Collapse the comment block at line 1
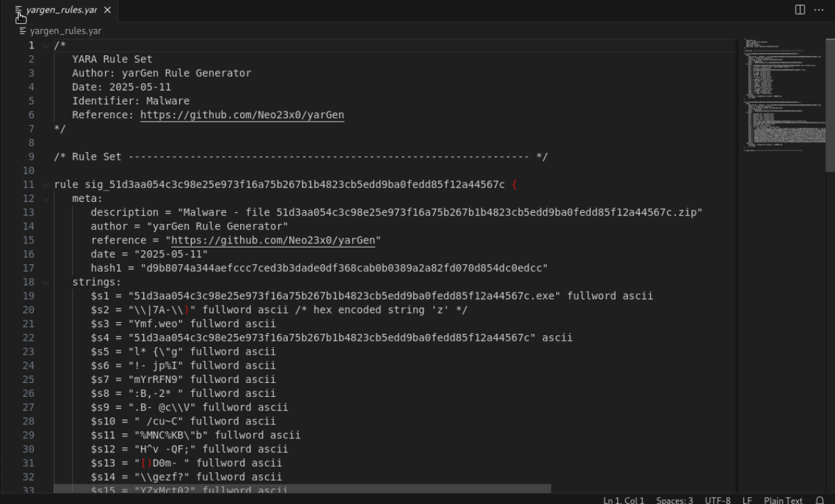 (x=46, y=46)
